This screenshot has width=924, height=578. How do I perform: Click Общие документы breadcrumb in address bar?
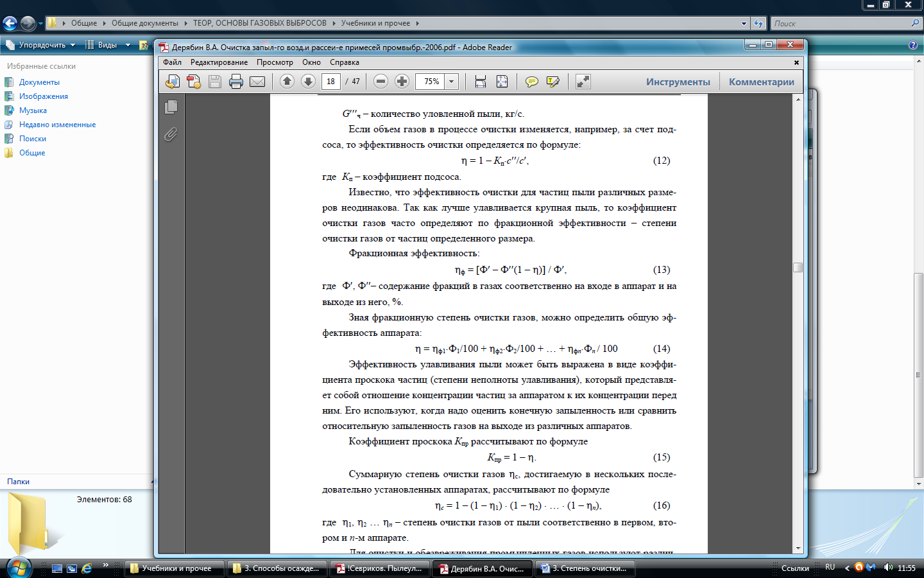pos(145,23)
